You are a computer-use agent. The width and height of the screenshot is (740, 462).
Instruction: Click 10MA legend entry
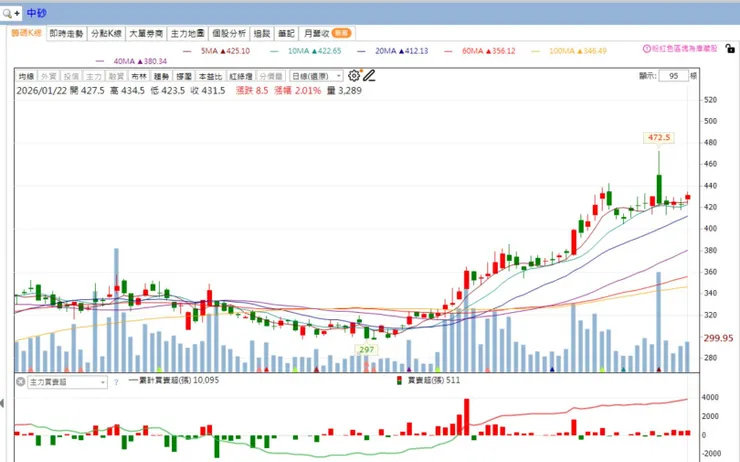(x=306, y=50)
